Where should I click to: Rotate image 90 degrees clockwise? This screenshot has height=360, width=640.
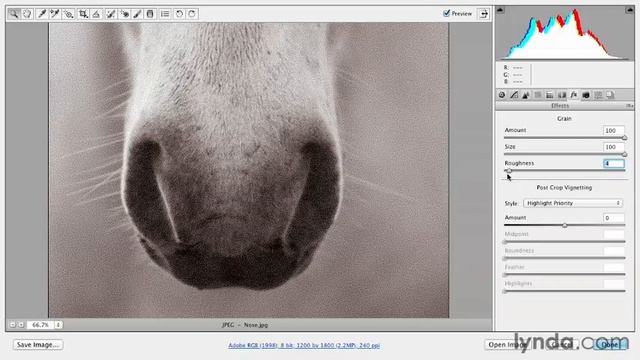coord(192,14)
